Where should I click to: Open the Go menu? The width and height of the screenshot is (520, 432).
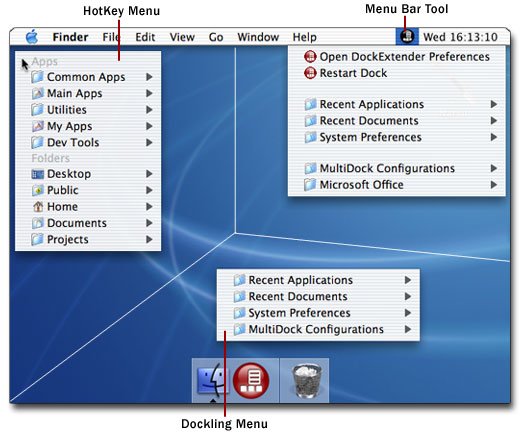(x=216, y=37)
